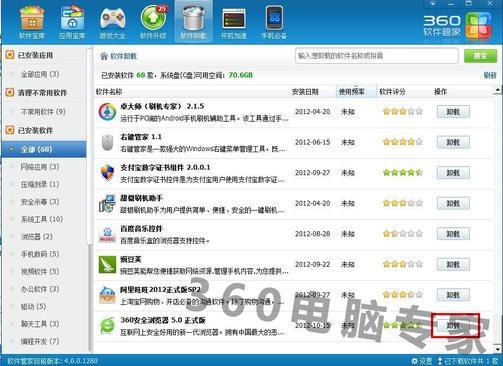
Task: Click the 刷新 refresh link
Action: click(490, 75)
